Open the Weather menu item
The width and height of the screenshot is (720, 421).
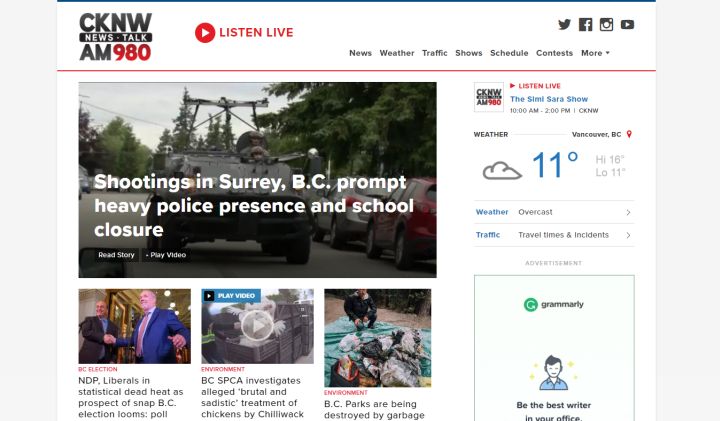click(x=397, y=53)
